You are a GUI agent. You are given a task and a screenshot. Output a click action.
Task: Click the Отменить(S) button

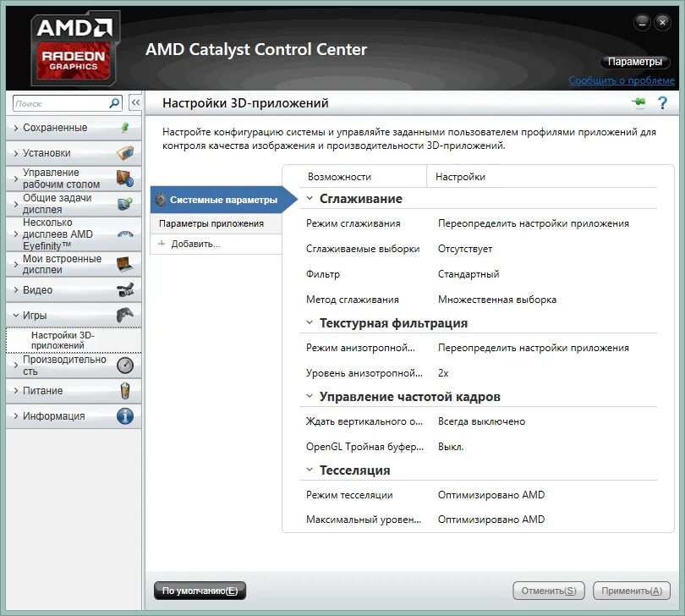click(549, 591)
